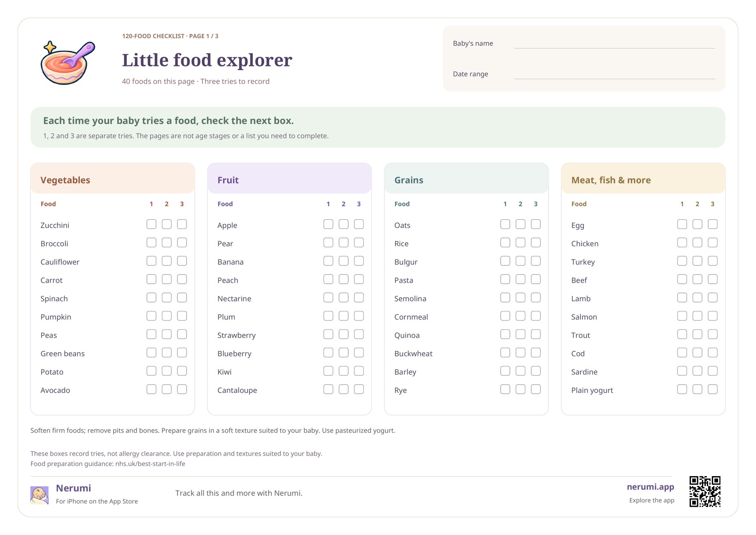Click the Buckwheat row label
The height and width of the screenshot is (535, 756).
413,353
